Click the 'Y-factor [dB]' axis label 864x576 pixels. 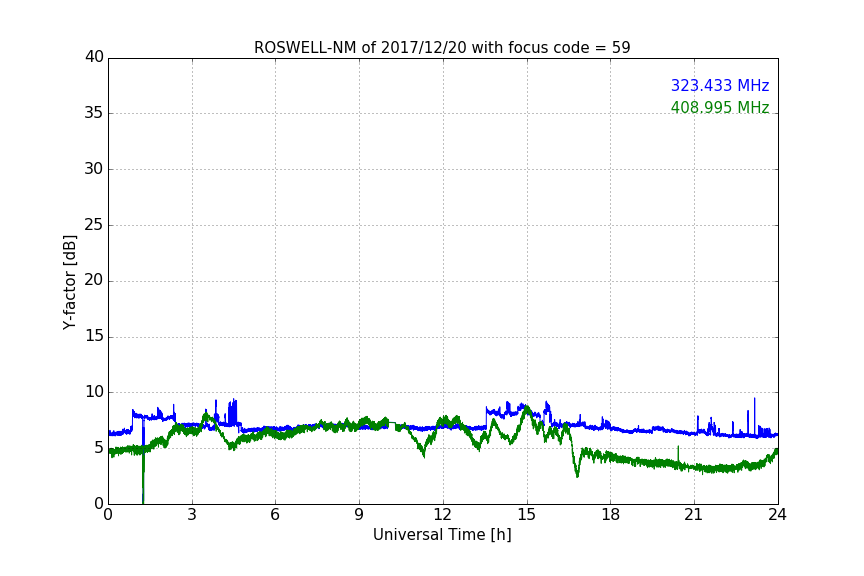(x=69, y=282)
